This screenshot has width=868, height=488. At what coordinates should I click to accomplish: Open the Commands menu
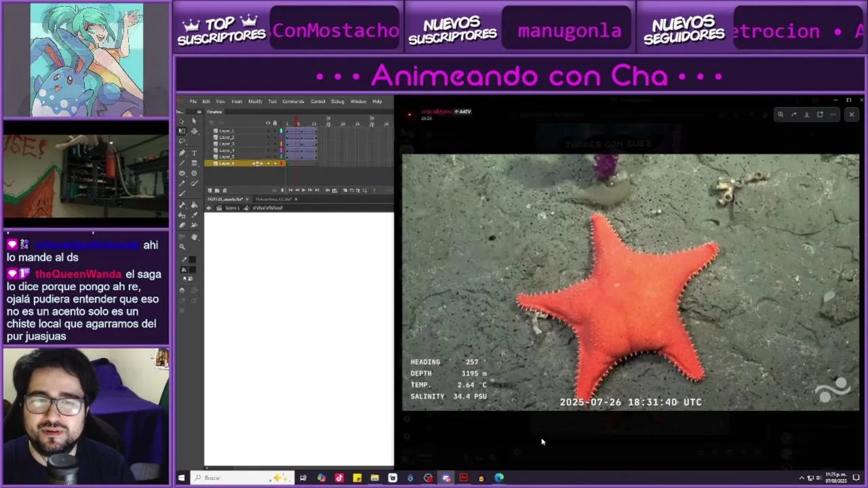pos(293,102)
